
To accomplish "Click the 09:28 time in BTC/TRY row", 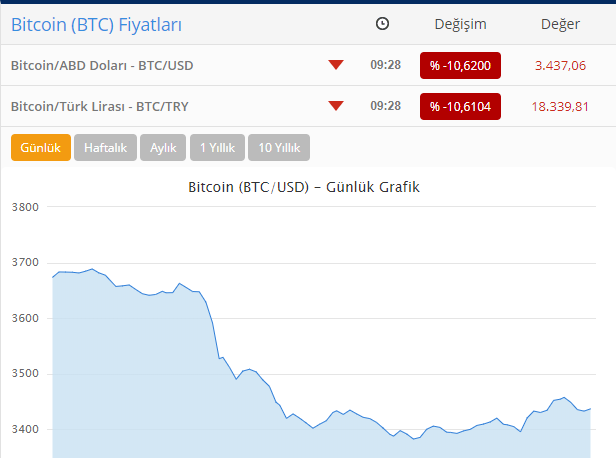I will (385, 106).
